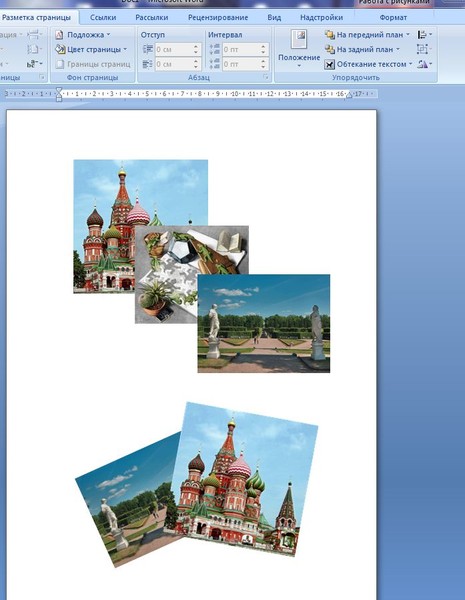The width and height of the screenshot is (465, 600).
Task: Switch to the Разметка страницы tab
Action: (x=37, y=18)
